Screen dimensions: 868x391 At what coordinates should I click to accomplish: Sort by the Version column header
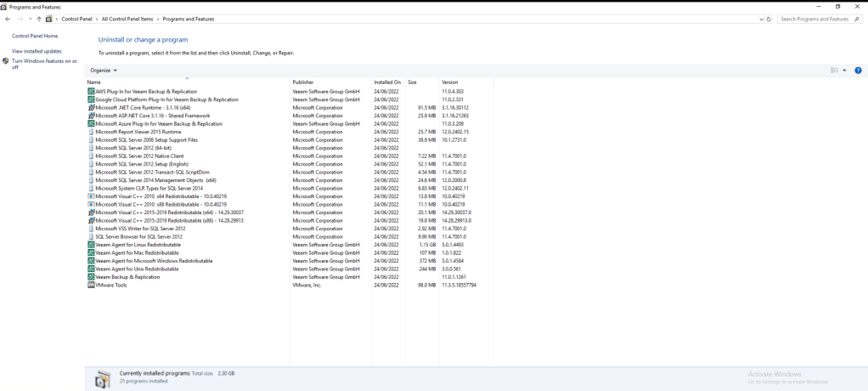click(465, 82)
